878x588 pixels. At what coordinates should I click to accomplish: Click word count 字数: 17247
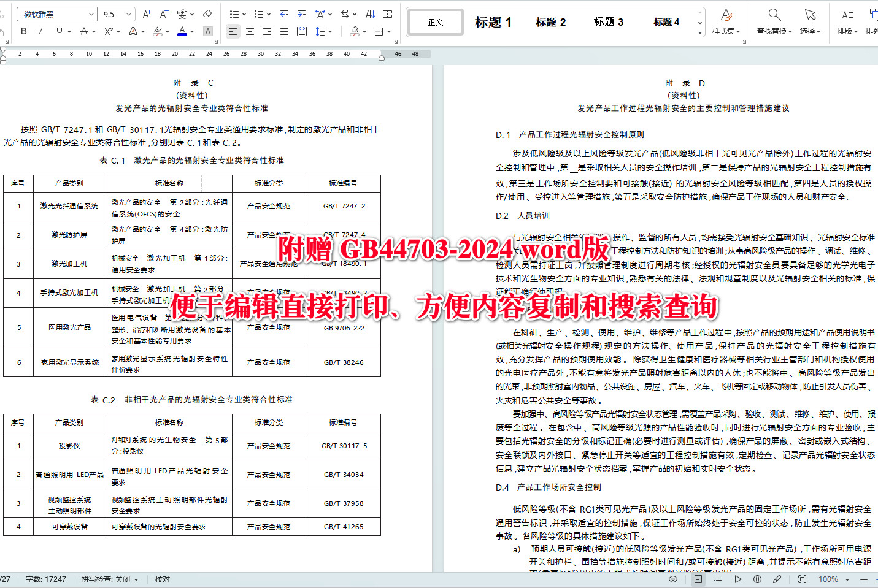click(x=46, y=579)
